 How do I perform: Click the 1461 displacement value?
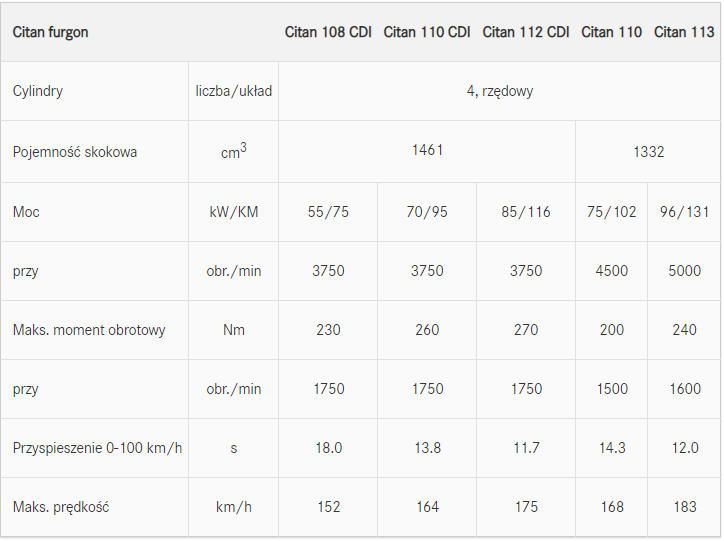point(427,150)
